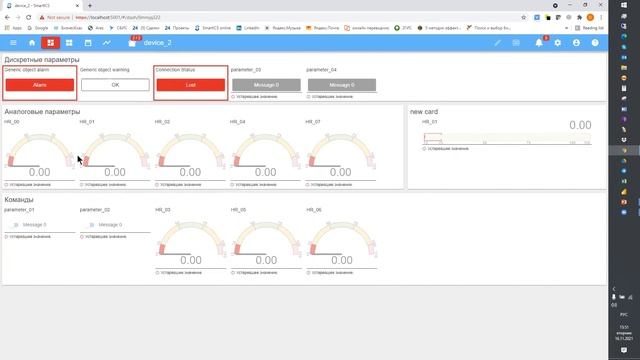Viewport: 640px width, 360px height.
Task: Open the Reading list button
Action: pos(589,28)
